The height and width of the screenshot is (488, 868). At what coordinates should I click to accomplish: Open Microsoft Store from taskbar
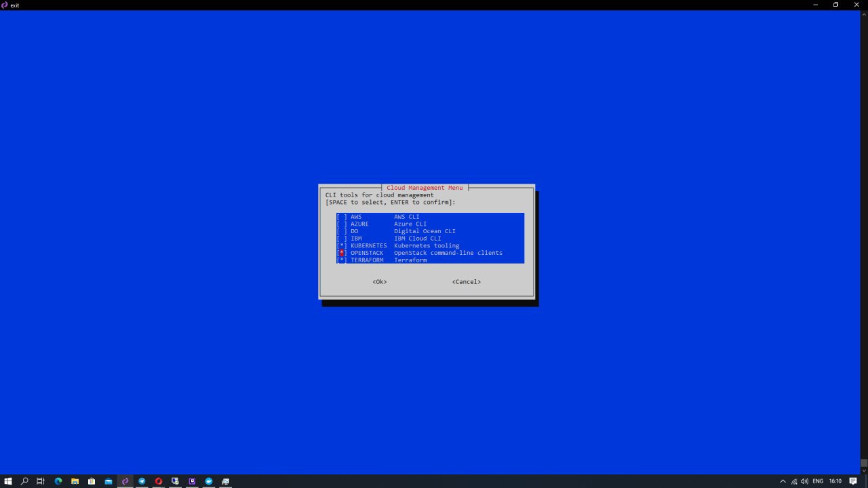tap(92, 481)
